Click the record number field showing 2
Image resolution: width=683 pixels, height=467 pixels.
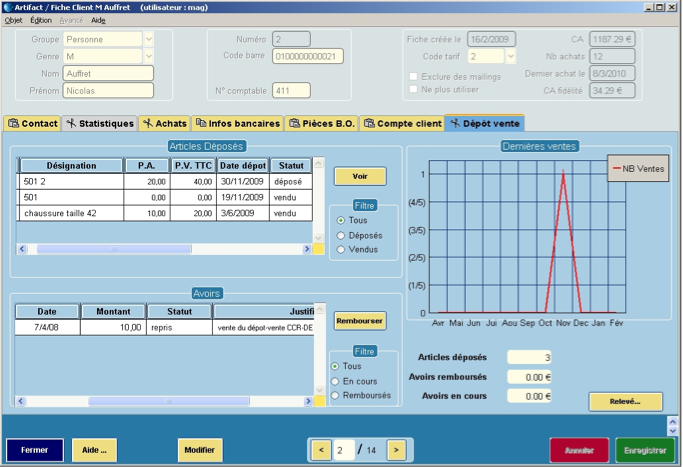click(x=344, y=450)
